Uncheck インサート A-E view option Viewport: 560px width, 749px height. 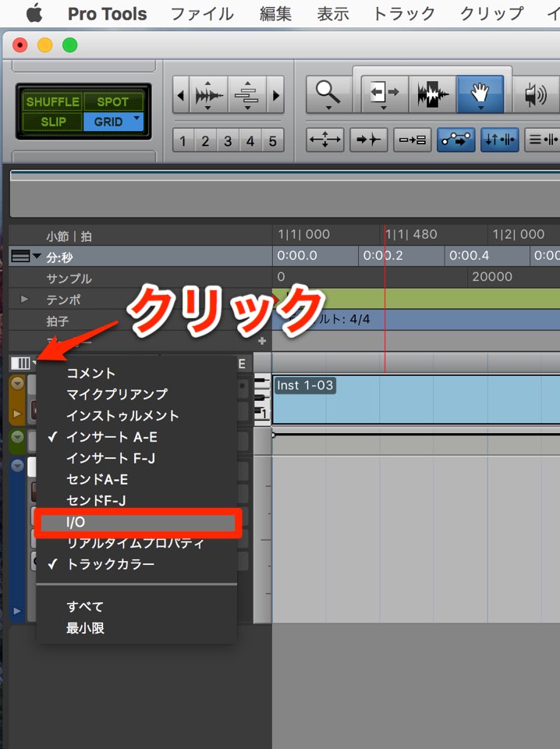click(136, 437)
